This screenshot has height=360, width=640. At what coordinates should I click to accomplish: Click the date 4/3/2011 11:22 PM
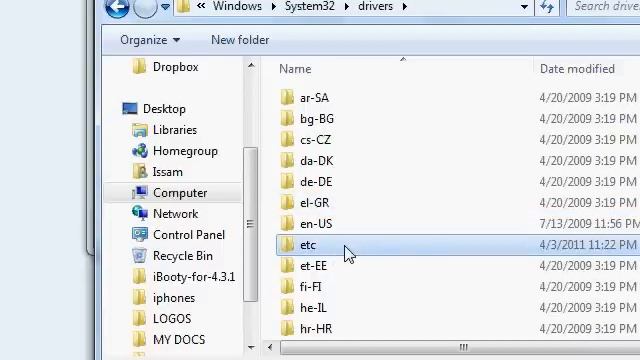point(588,245)
